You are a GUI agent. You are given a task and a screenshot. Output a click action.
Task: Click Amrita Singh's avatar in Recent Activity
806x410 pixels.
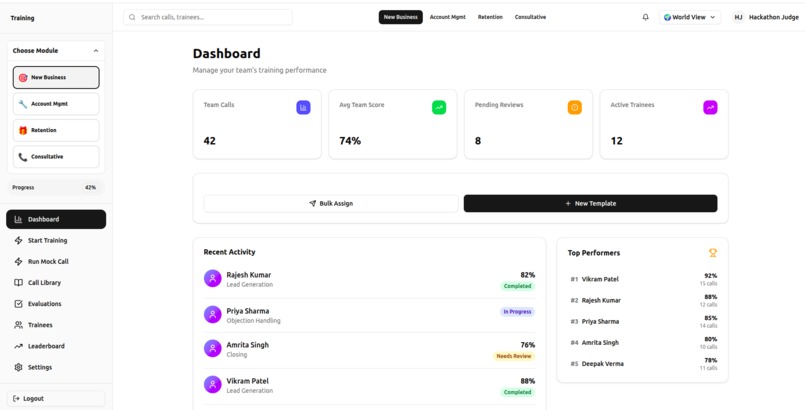tap(212, 348)
